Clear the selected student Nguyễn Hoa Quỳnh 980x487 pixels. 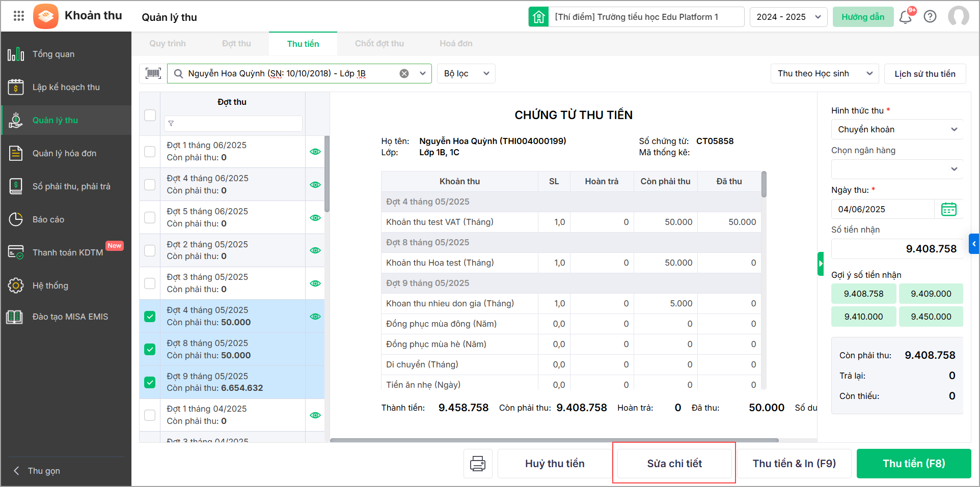[404, 73]
